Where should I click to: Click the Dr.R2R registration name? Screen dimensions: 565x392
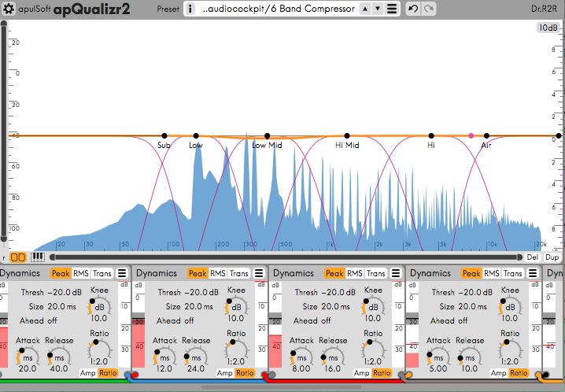[544, 9]
